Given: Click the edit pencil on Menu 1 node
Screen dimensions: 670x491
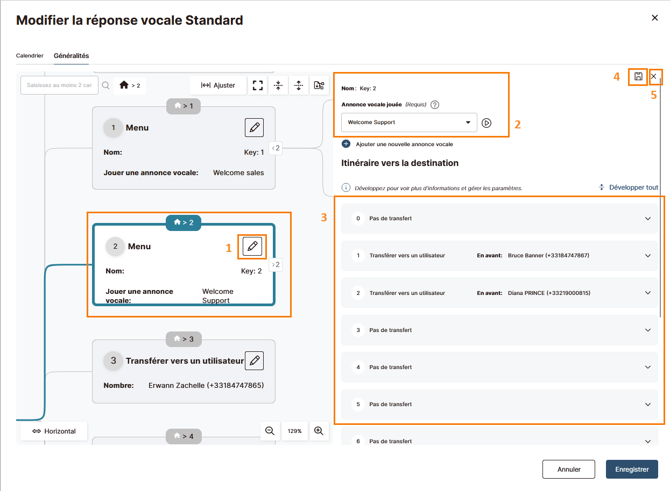Looking at the screenshot, I should click(x=254, y=127).
